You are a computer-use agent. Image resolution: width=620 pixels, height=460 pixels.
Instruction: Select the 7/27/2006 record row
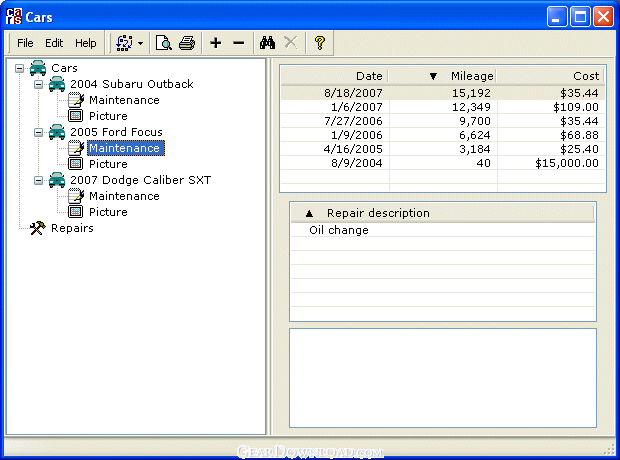click(443, 121)
